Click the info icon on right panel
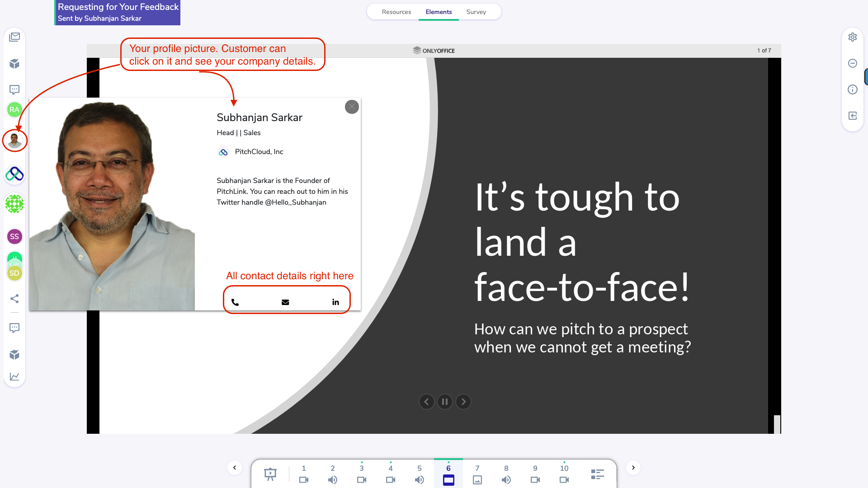The height and width of the screenshot is (488, 868). [853, 89]
